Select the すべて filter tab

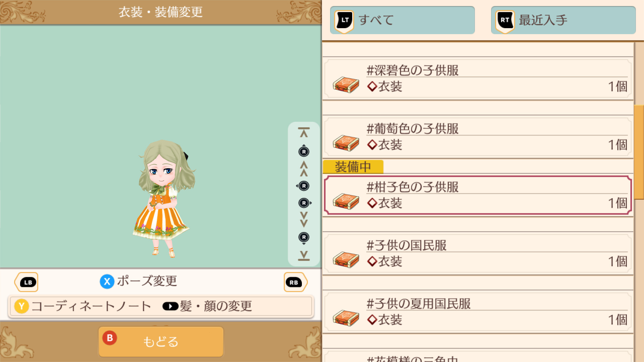(x=402, y=20)
